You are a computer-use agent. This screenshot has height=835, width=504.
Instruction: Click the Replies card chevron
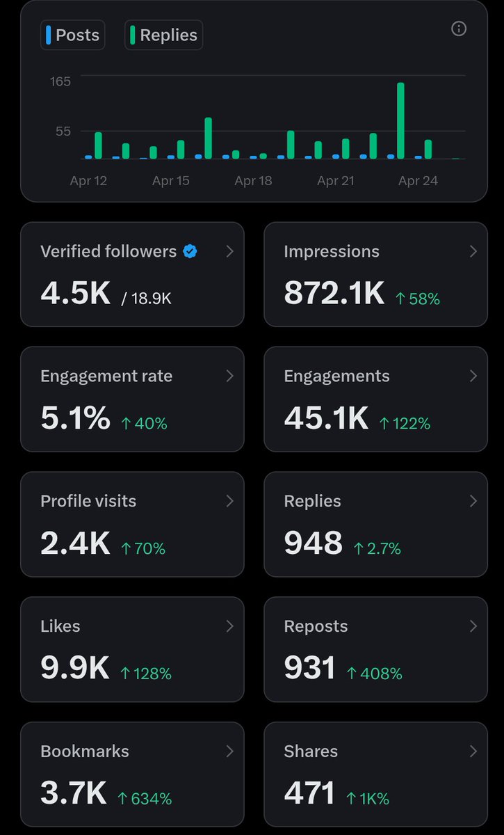473,501
